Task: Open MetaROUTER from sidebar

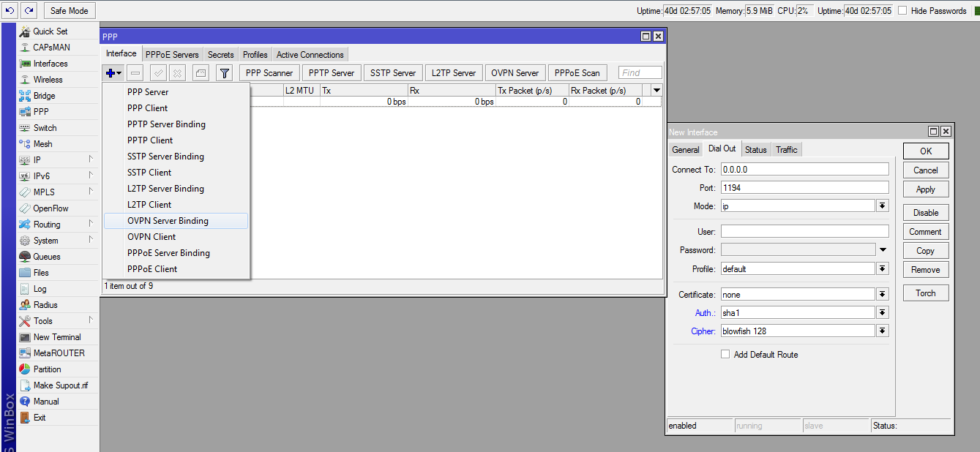Action: tap(59, 353)
